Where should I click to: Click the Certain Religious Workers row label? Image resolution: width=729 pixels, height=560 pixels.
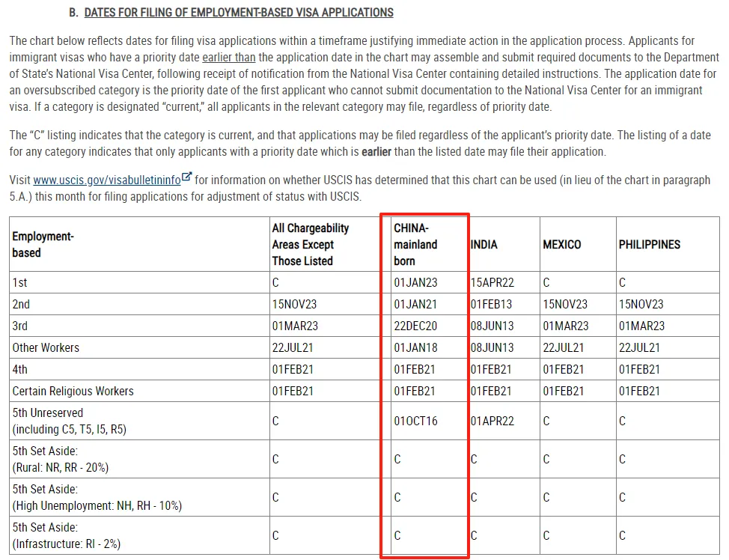tap(73, 391)
